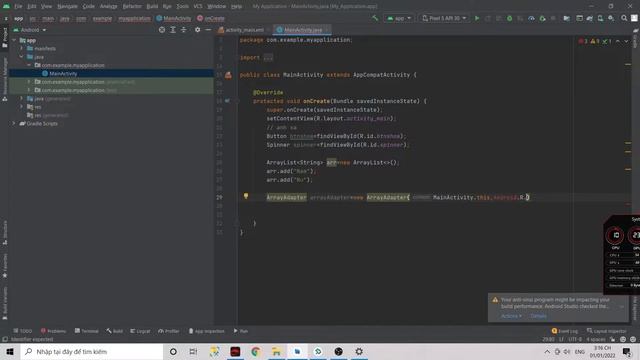
Task: Click the SDK Manager toolbar icon
Action: pos(611,18)
